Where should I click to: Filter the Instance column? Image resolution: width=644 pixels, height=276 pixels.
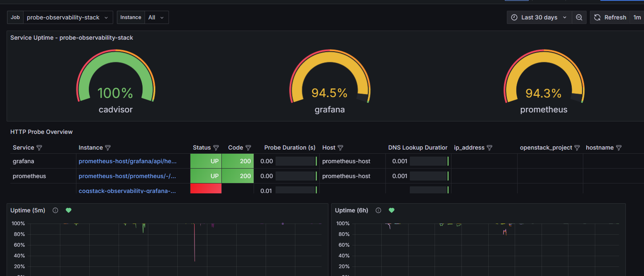click(x=108, y=148)
